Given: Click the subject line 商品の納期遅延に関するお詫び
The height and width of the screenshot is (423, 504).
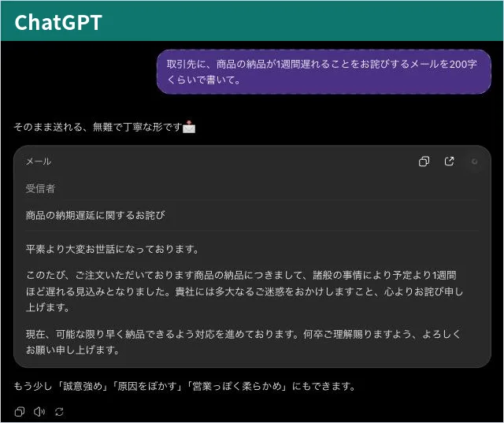Looking at the screenshot, I should tap(95, 215).
